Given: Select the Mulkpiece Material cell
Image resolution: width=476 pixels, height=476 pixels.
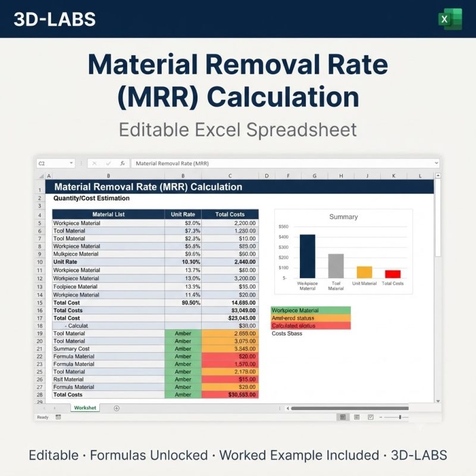Looking at the screenshot, I should [108, 254].
